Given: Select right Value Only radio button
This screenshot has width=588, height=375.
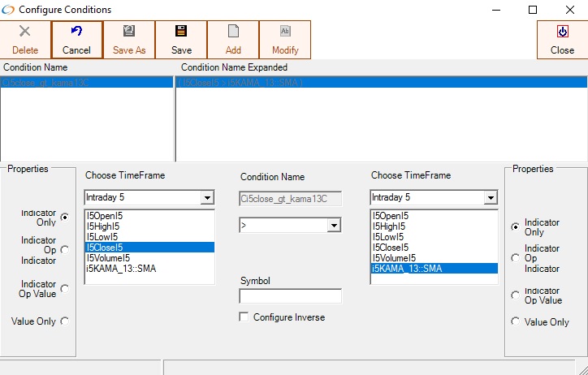Looking at the screenshot, I should (515, 322).
